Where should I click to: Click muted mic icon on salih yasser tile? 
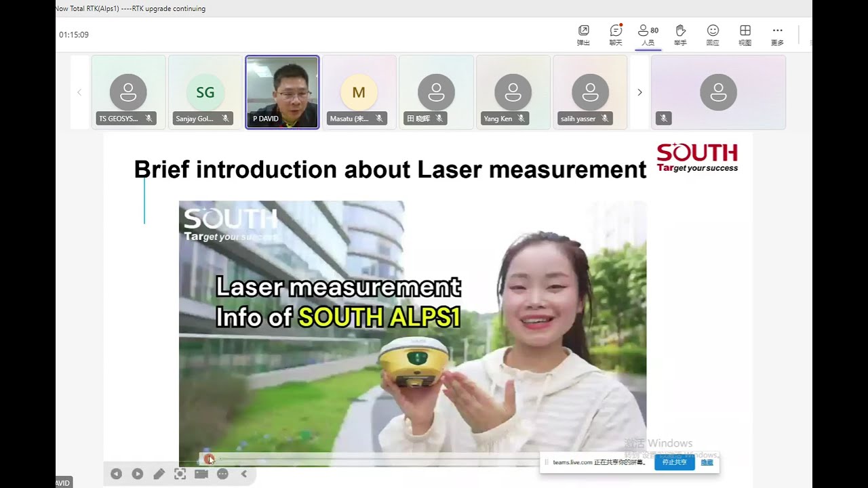[605, 119]
